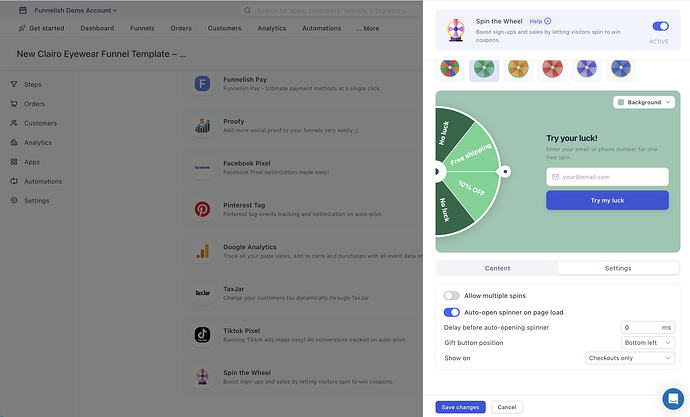Open the Analytics menu in top navigation
The height and width of the screenshot is (417, 690).
click(272, 28)
